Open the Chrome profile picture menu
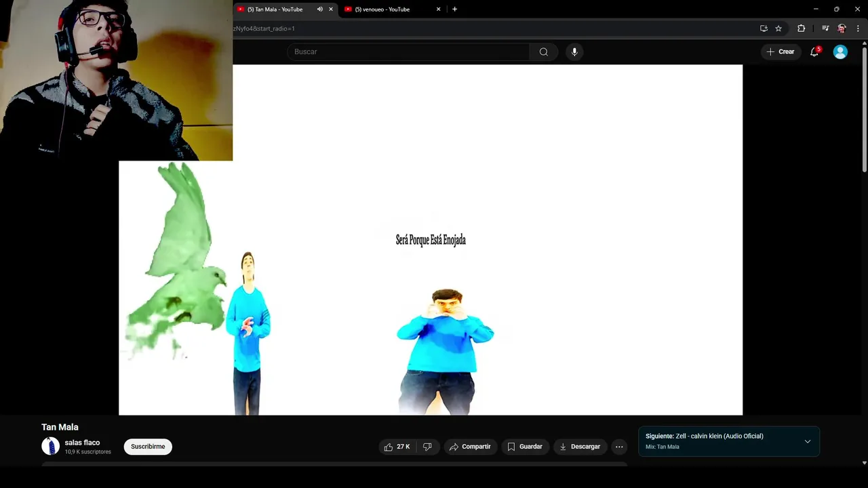Viewport: 868px width, 488px height. (x=842, y=28)
